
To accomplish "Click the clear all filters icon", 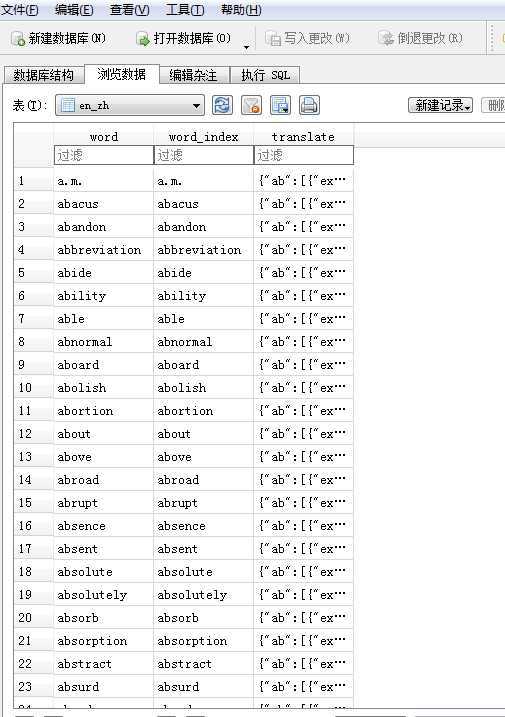I will coord(252,105).
